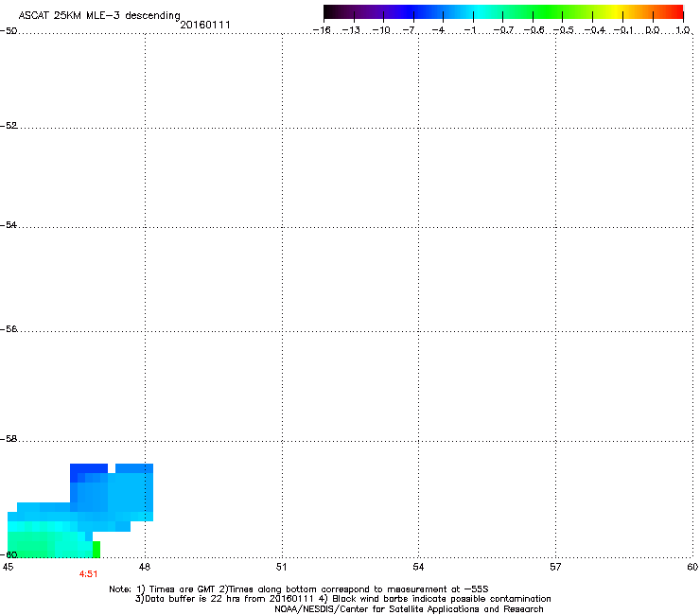Click the colorbar label -0.6
Screen dimensions: 700x615
(534, 30)
